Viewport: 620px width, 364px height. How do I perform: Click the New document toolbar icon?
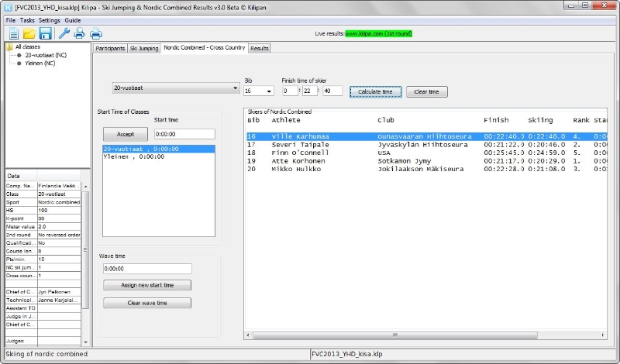click(13, 33)
